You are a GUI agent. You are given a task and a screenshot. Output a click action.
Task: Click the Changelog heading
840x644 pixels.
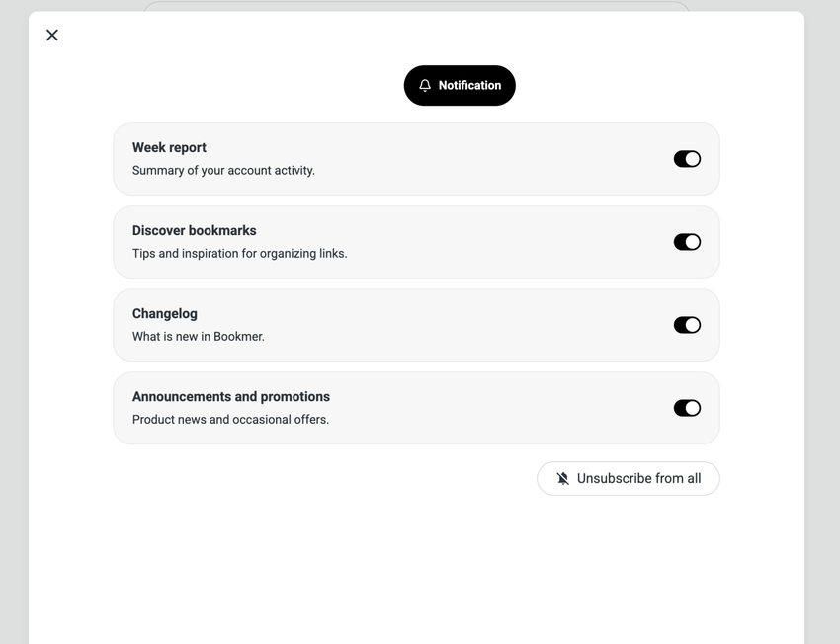(x=165, y=314)
